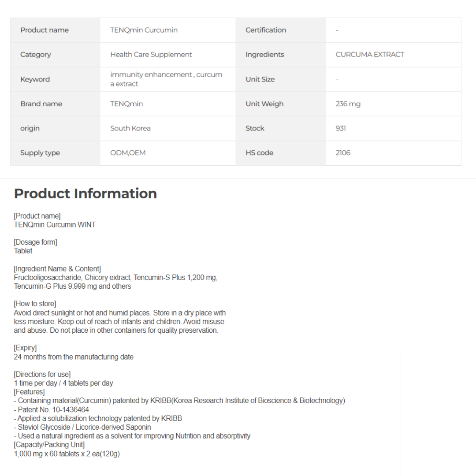
Task: Click the 'TENQmin Curcumin' product name value
Action: [x=144, y=30]
